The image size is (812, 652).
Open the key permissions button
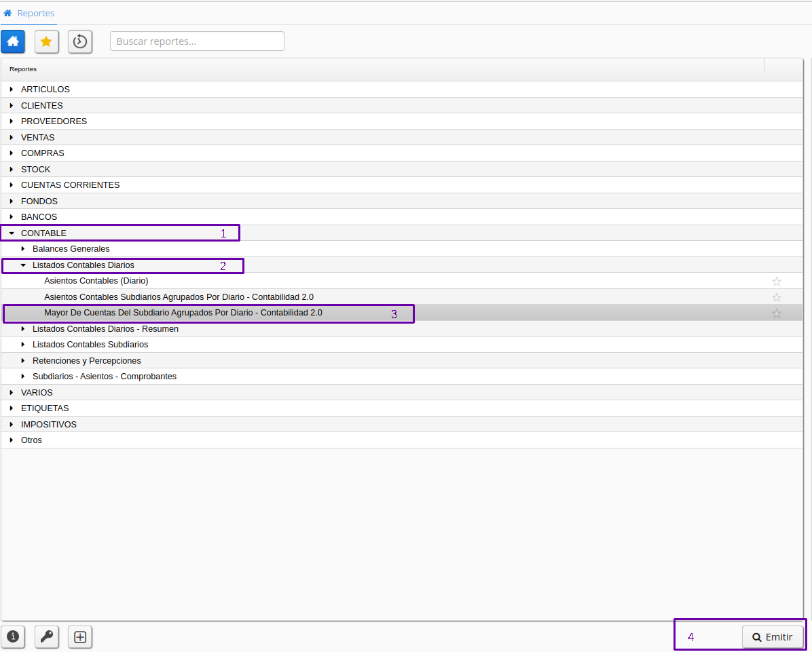click(47, 636)
